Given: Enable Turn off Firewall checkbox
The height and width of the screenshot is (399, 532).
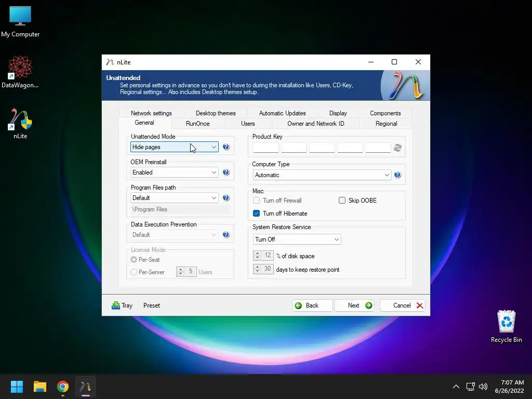Looking at the screenshot, I should click(x=256, y=201).
